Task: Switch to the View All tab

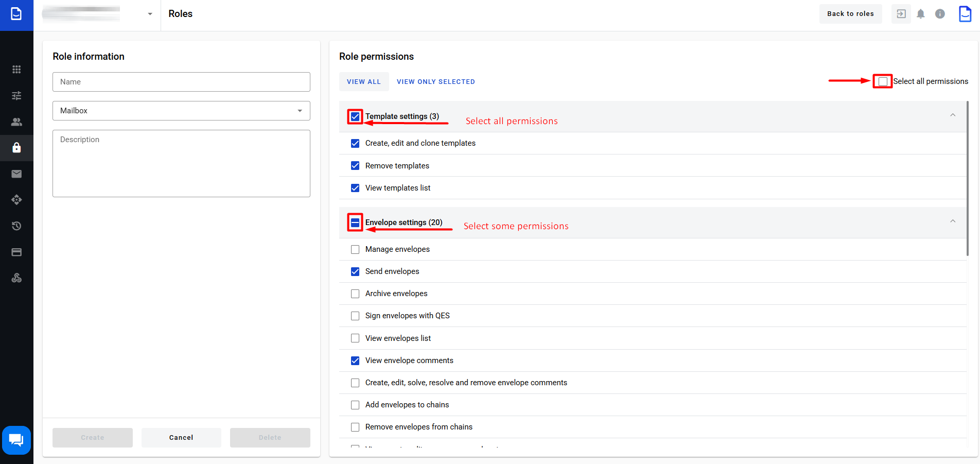Action: 364,82
